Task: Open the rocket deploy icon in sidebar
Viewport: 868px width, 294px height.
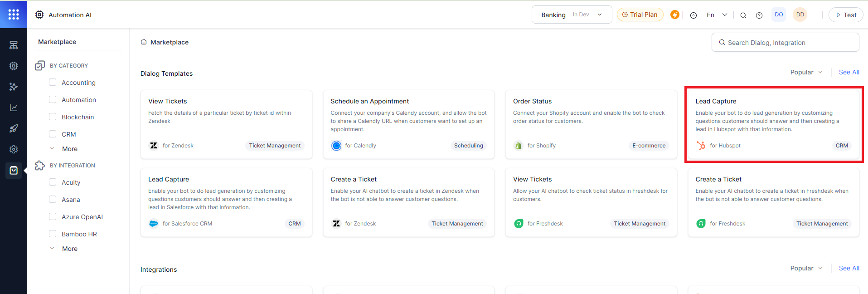Action: pos(14,128)
